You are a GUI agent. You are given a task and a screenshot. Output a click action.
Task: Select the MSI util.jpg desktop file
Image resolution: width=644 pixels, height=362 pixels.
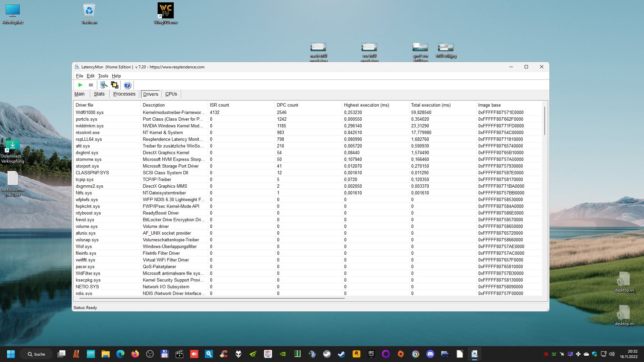pyautogui.click(x=446, y=50)
